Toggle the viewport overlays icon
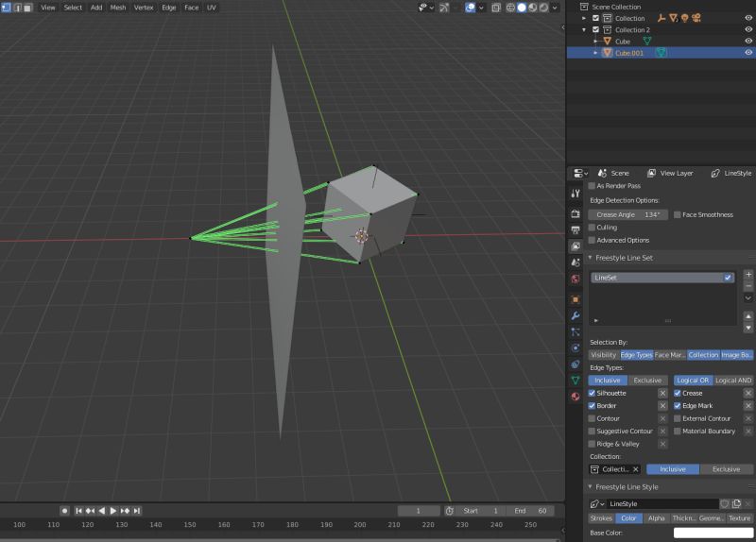This screenshot has width=756, height=542. 470,8
